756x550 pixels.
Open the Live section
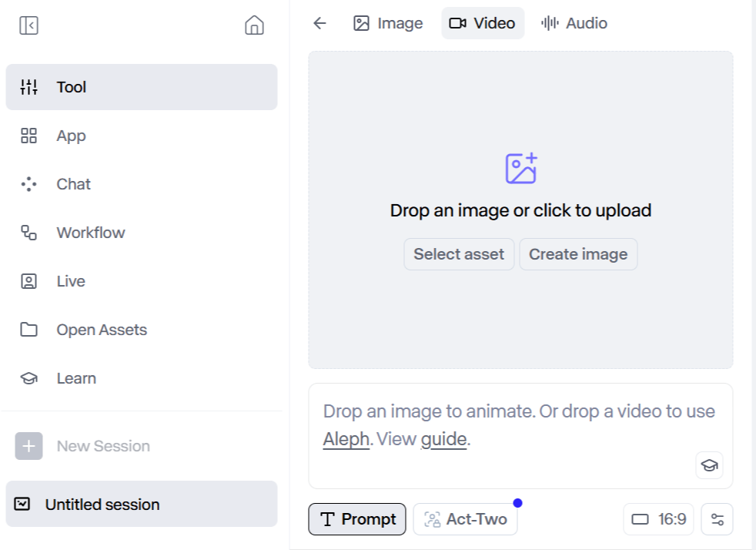[71, 280]
